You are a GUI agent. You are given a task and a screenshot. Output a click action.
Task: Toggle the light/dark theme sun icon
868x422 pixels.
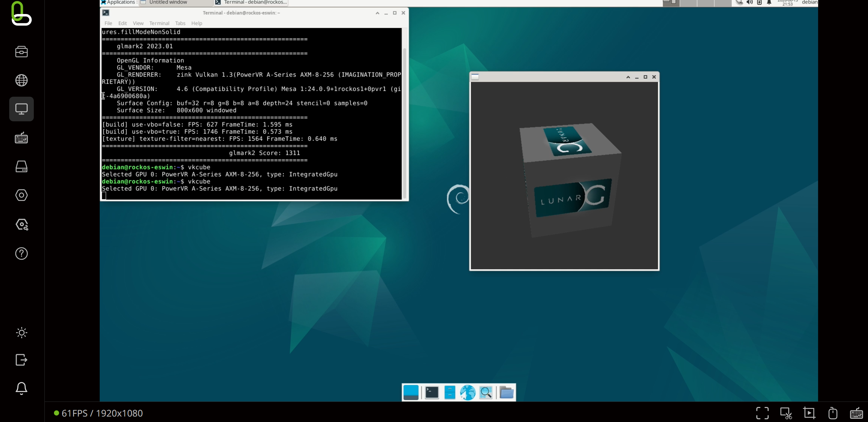point(22,332)
